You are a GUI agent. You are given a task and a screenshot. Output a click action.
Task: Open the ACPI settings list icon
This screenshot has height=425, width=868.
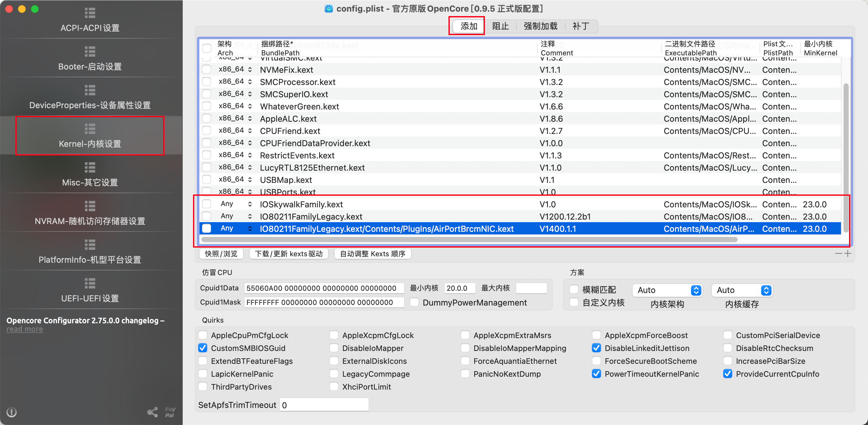point(90,13)
